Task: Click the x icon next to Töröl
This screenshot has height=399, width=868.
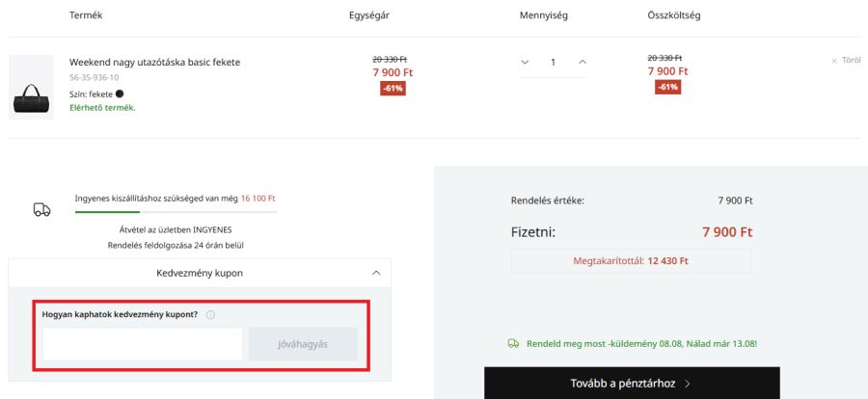Action: [x=834, y=61]
